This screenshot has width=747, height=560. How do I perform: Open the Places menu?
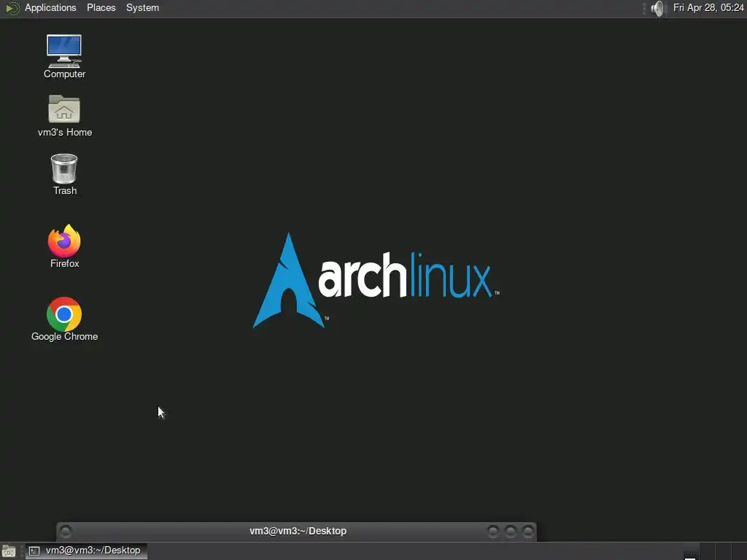(x=101, y=7)
